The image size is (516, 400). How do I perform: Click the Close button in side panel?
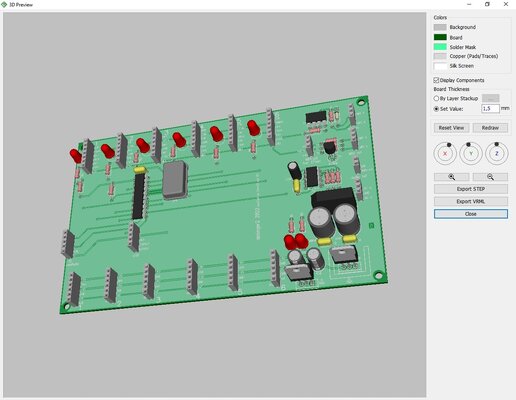point(471,214)
